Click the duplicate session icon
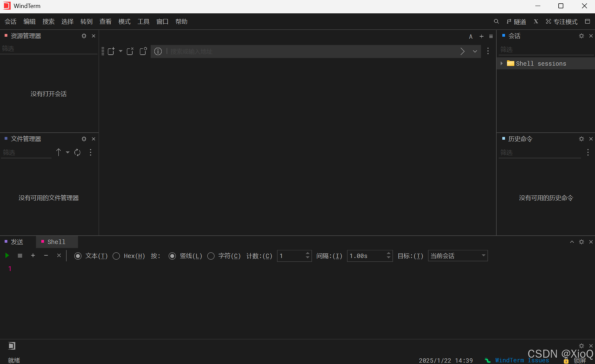 tap(143, 51)
